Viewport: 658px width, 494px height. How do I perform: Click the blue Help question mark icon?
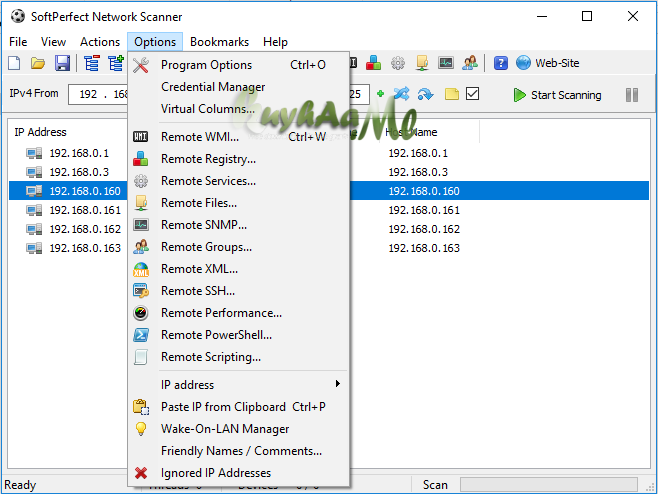click(501, 63)
